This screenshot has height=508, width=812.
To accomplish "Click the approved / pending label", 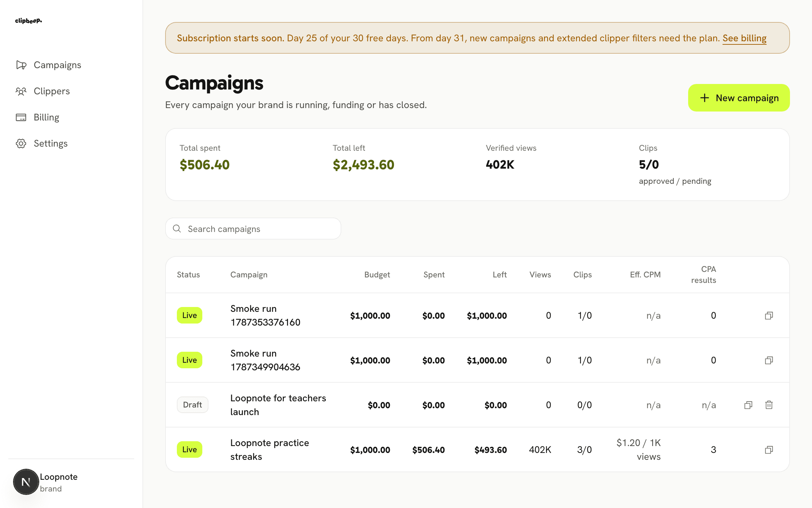I will tap(675, 181).
